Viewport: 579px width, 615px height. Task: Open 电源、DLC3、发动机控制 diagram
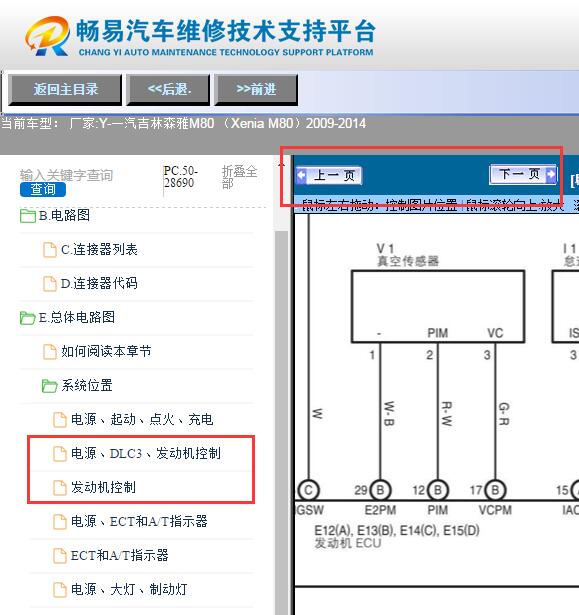click(x=146, y=453)
